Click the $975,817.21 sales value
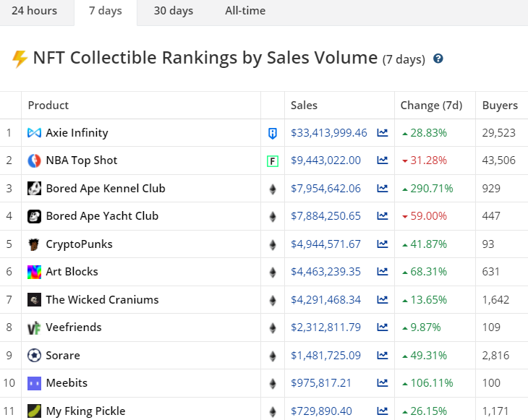The image size is (528, 420). tap(321, 383)
